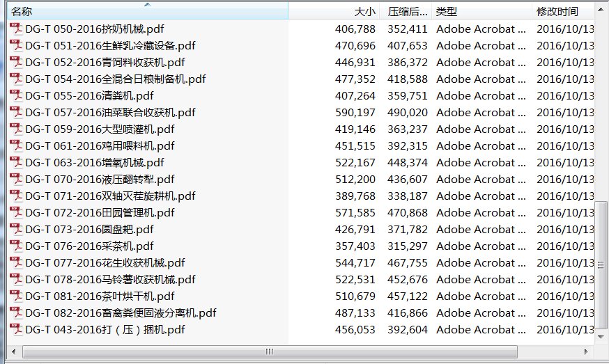Select file DG-T 051-2016生鲜乳冷藏设备.pdf
609x364 pixels.
tap(110, 45)
